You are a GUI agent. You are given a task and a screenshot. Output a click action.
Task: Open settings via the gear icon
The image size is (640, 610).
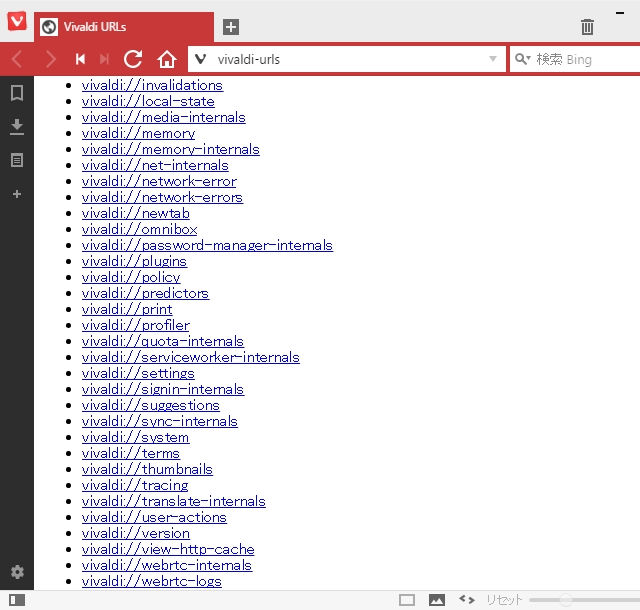[x=17, y=572]
